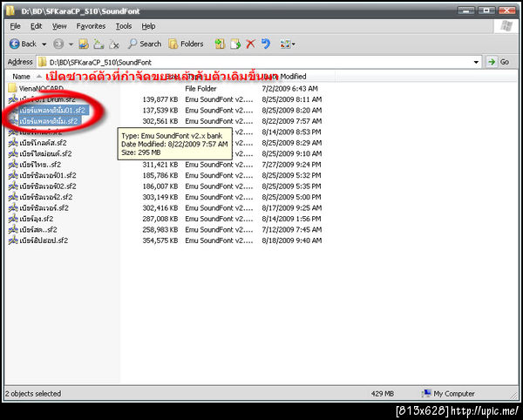The width and height of the screenshot is (523, 420).
Task: Click date cell 8/25/2009 5:35 PM
Action: click(291, 186)
